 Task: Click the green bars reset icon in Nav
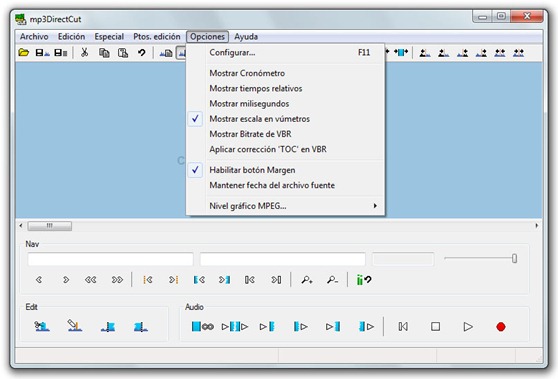(x=364, y=280)
